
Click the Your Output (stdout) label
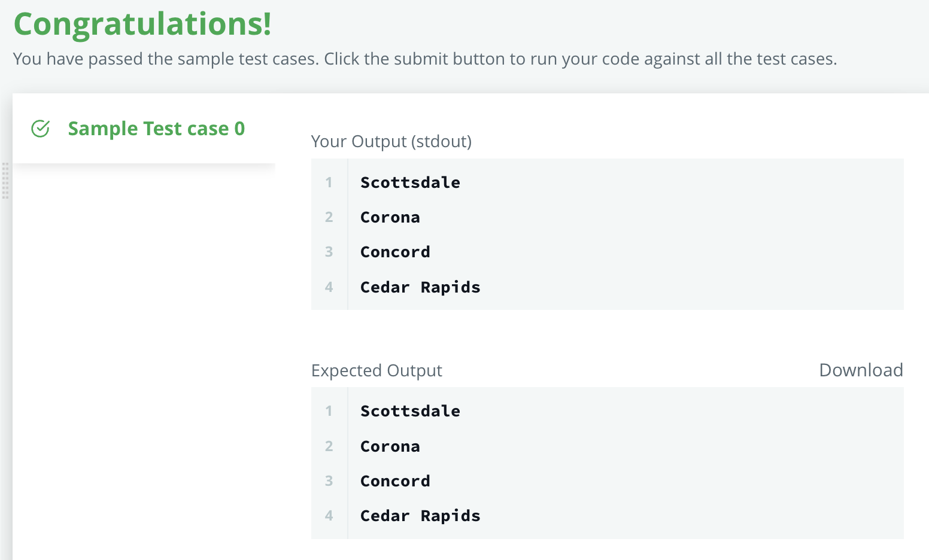pyautogui.click(x=391, y=141)
